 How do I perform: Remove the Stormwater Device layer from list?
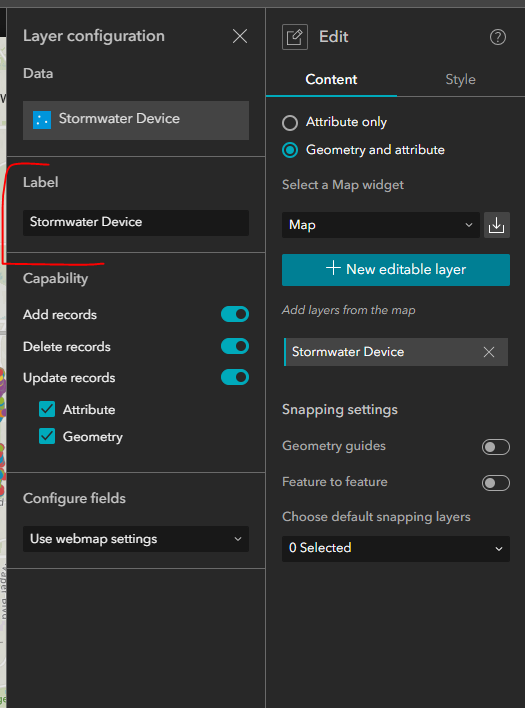(x=489, y=352)
